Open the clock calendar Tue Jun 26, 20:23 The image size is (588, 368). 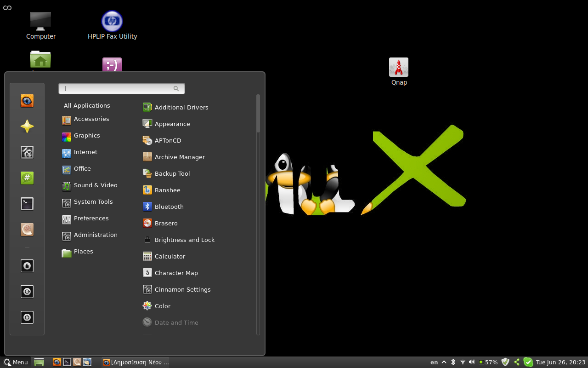click(560, 362)
